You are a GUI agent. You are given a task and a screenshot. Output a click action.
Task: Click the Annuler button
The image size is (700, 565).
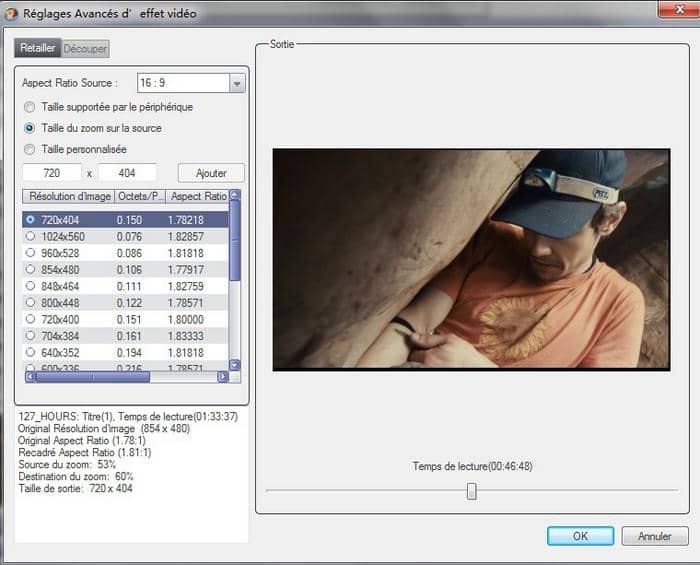[654, 536]
